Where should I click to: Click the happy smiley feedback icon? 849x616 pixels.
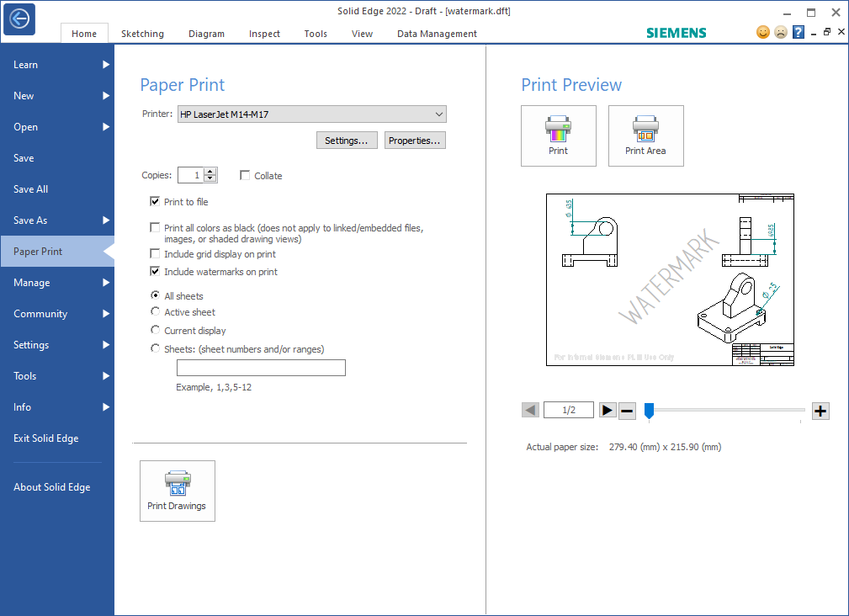point(762,33)
